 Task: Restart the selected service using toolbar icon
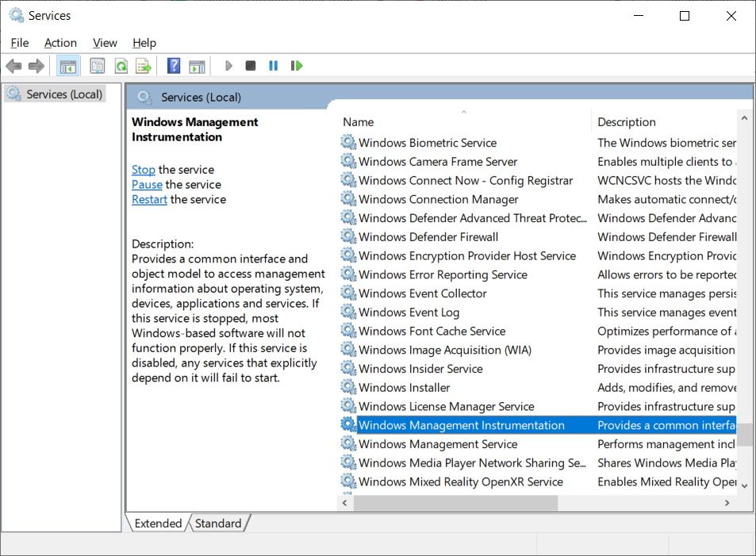[297, 65]
